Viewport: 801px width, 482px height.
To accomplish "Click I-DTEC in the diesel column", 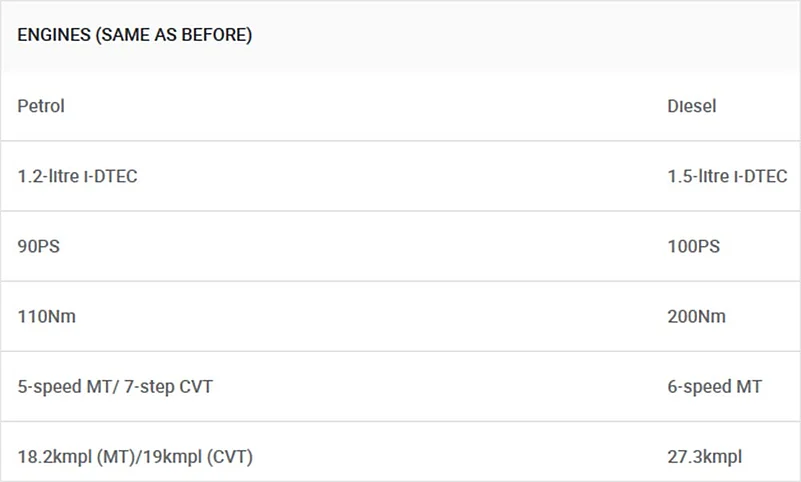I will [x=760, y=176].
